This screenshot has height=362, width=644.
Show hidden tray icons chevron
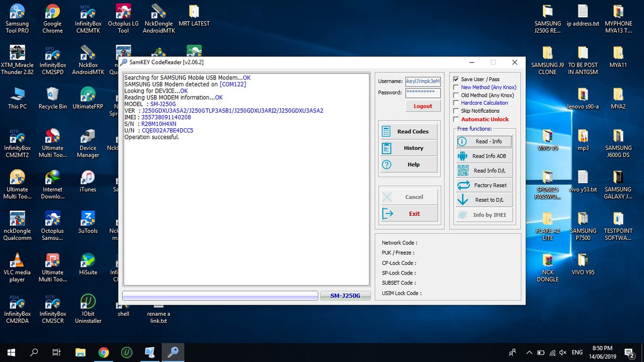[x=529, y=352]
